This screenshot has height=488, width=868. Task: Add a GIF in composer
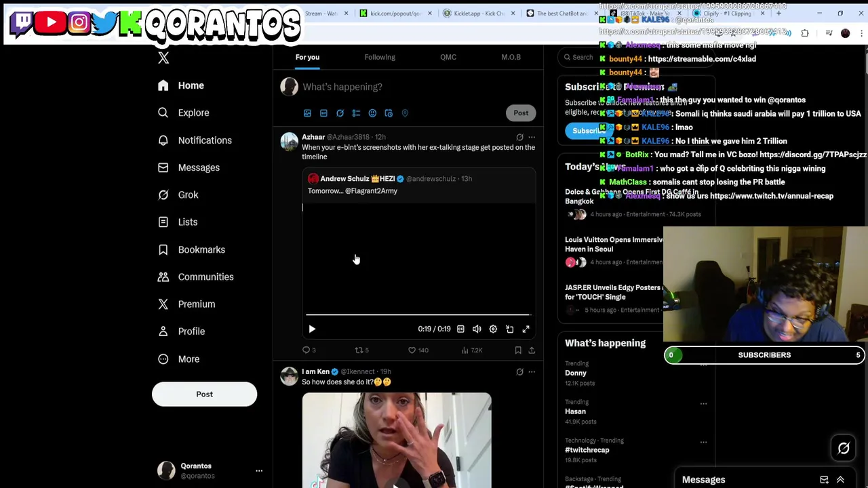click(323, 113)
